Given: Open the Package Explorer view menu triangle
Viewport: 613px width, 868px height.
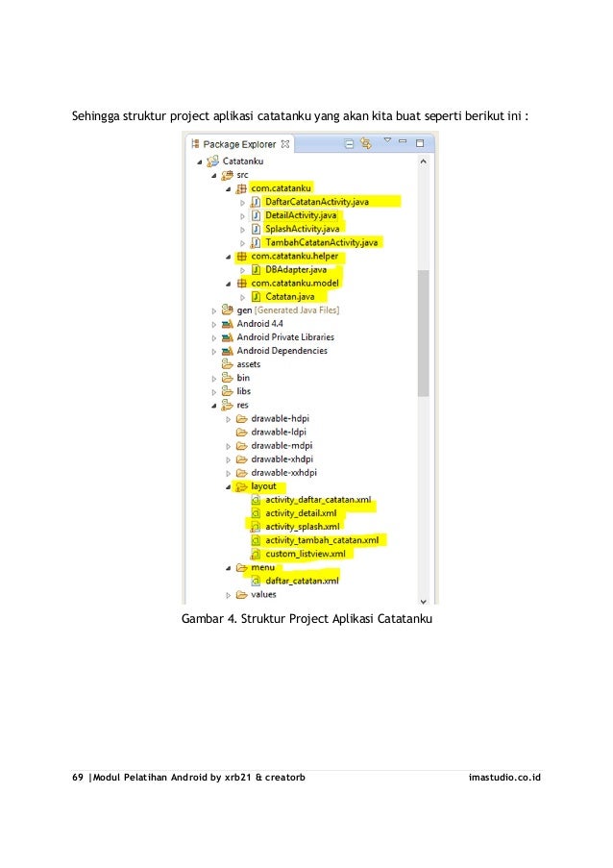Looking at the screenshot, I should [x=387, y=140].
